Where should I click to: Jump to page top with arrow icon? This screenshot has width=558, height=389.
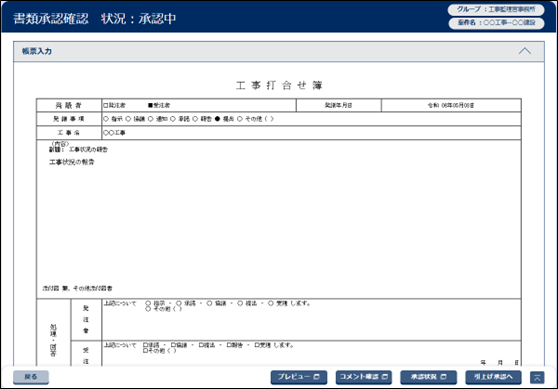click(x=537, y=377)
